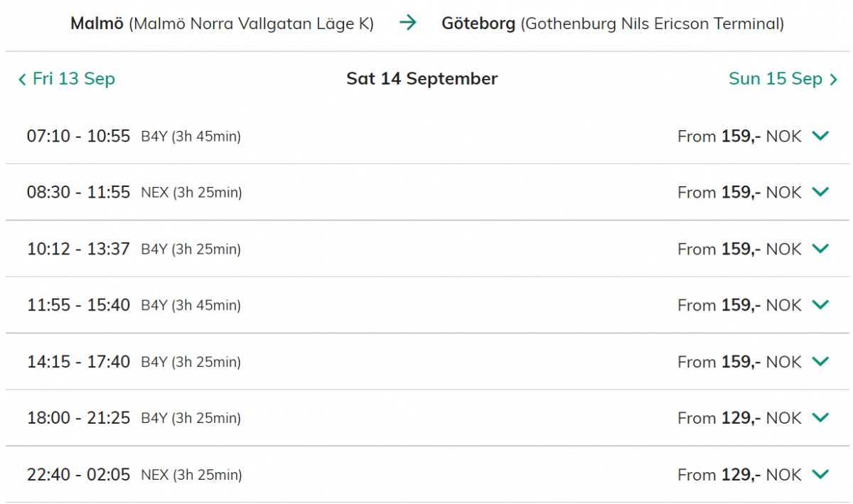Choose the 18:00 - 21:25 departure time
The width and height of the screenshot is (853, 504).
[78, 418]
